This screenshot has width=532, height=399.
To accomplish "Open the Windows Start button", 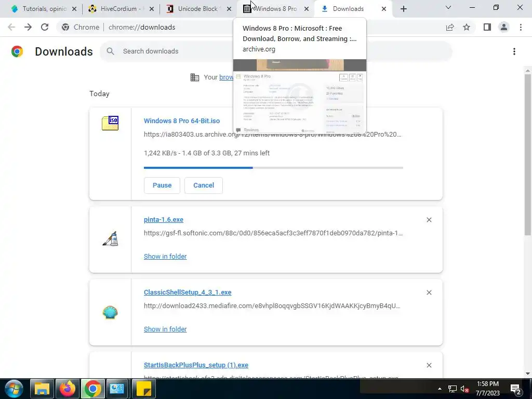I will (x=14, y=389).
